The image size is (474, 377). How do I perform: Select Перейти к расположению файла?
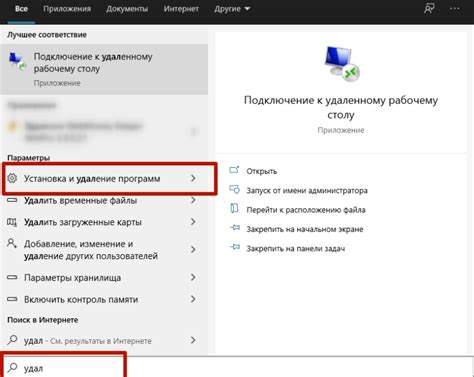[306, 210]
